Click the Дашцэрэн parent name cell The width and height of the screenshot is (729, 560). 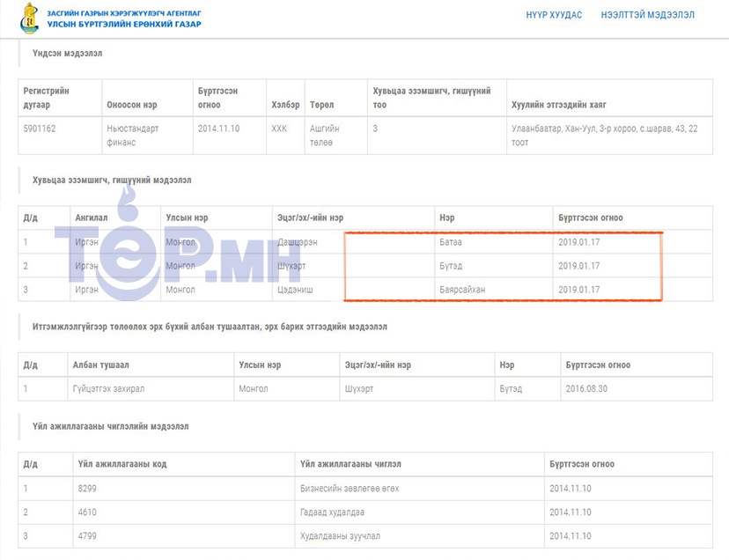coord(298,242)
